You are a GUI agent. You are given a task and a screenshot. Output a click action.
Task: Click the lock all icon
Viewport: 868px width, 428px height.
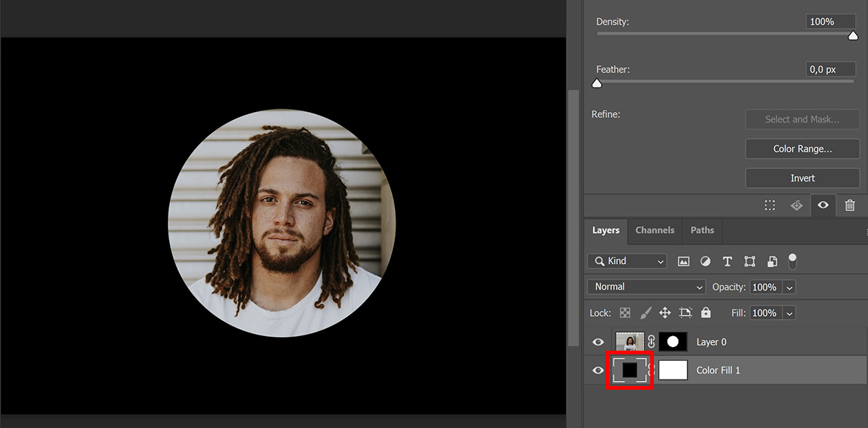(705, 312)
